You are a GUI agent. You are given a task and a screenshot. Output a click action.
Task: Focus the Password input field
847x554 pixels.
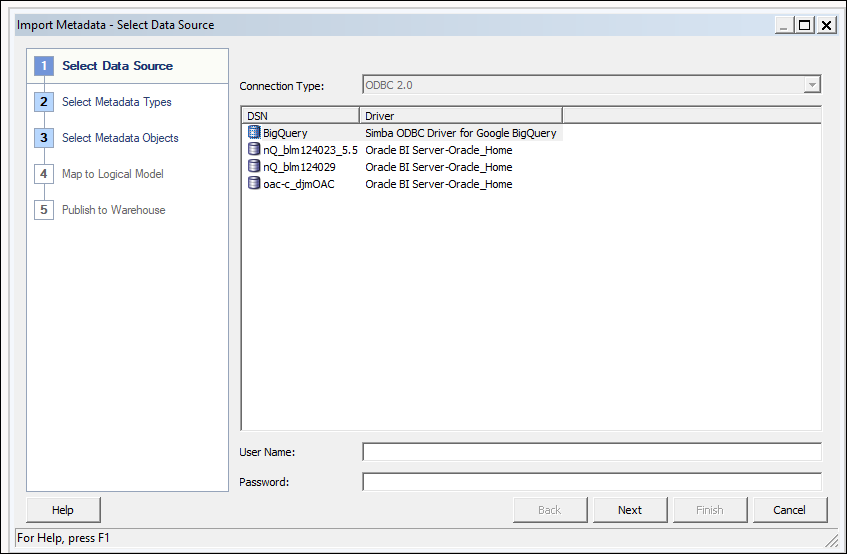click(592, 482)
